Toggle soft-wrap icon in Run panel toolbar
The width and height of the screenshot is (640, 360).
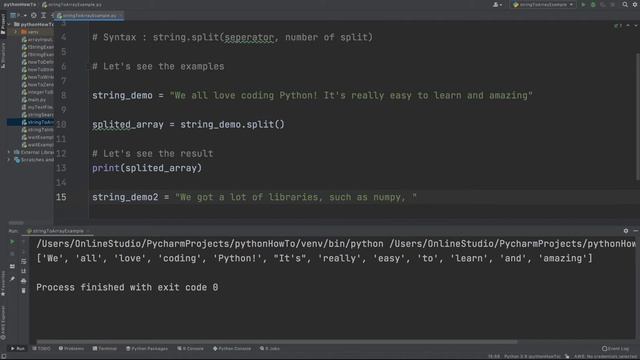24,261
